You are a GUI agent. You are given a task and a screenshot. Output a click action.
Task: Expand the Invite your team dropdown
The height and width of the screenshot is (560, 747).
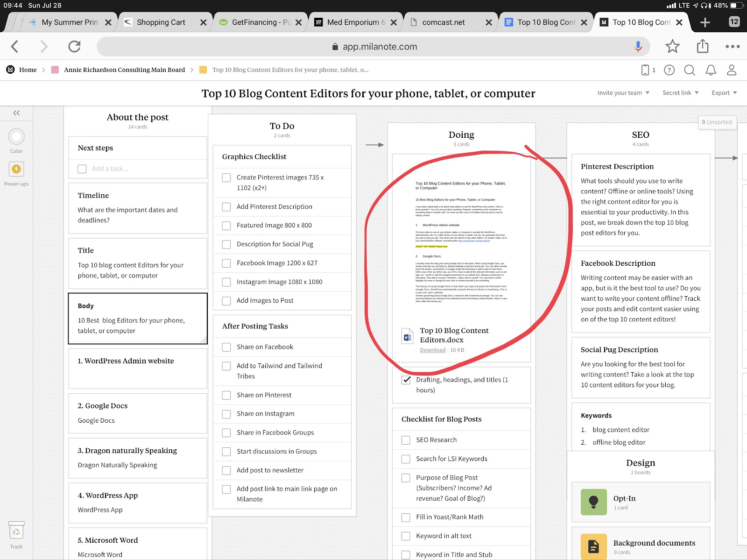pos(623,92)
